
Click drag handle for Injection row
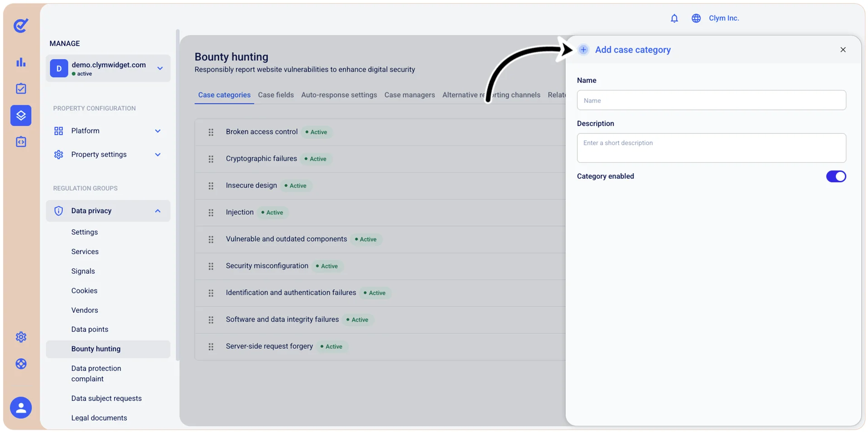(x=211, y=213)
